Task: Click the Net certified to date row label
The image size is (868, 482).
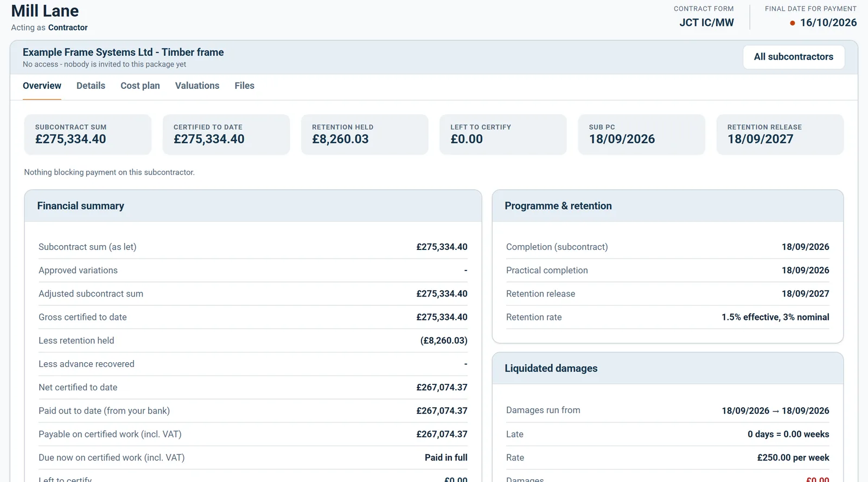Action: (x=78, y=388)
